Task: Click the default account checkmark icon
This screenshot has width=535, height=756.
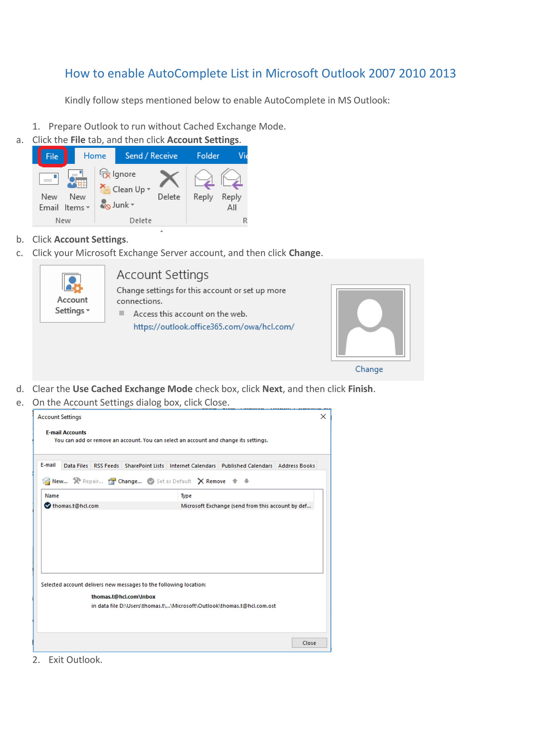Action: tap(47, 506)
